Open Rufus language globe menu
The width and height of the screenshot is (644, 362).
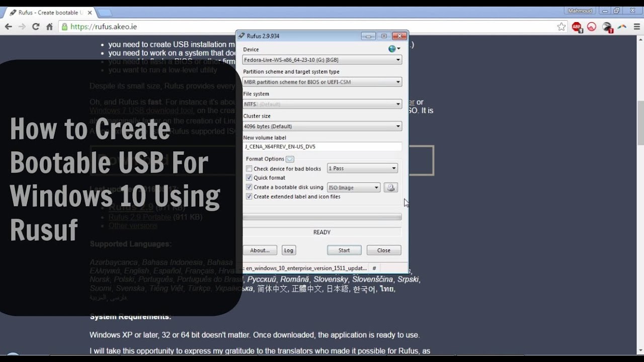tap(394, 49)
